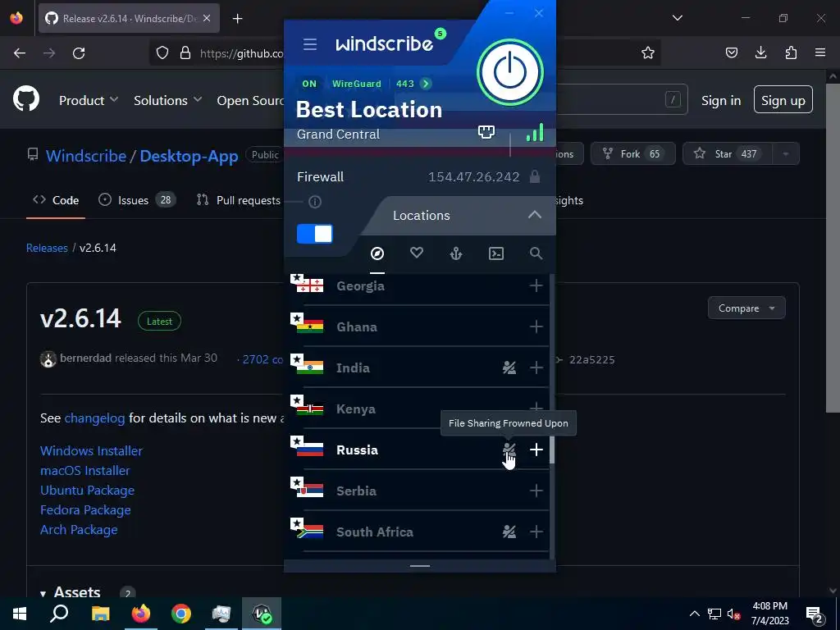Click the Fork button
The height and width of the screenshot is (630, 840).
click(x=632, y=153)
